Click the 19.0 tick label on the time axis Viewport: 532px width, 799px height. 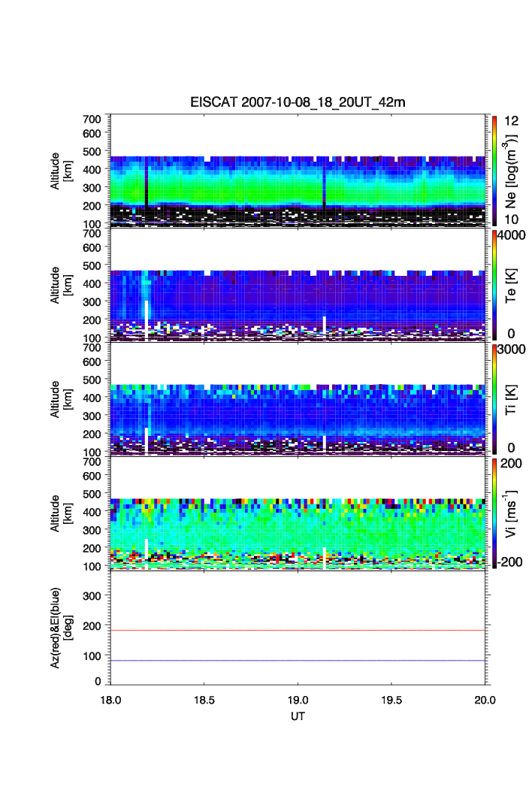[298, 700]
